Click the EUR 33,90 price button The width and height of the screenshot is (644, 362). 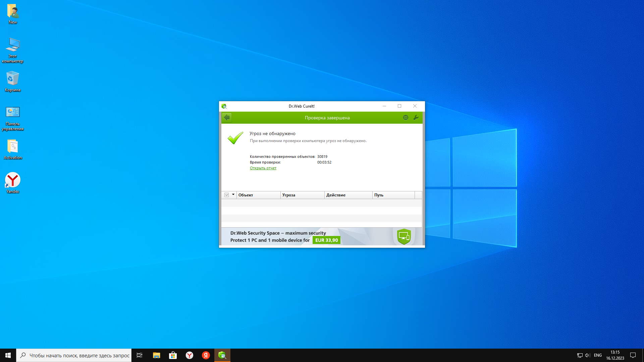tap(326, 240)
